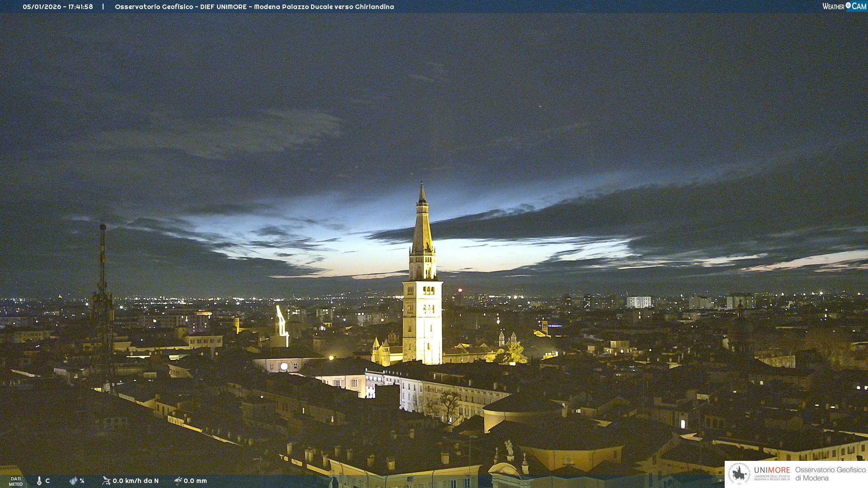Click the illuminated clock face on the building
The width and height of the screenshot is (868, 488).
(284, 366)
